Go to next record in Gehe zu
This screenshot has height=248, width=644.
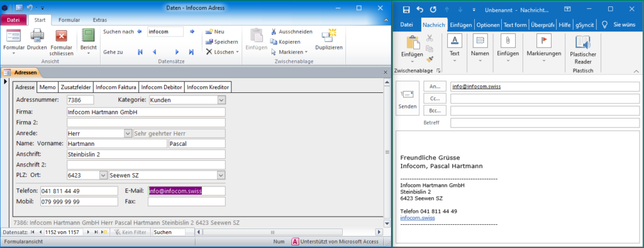(177, 52)
